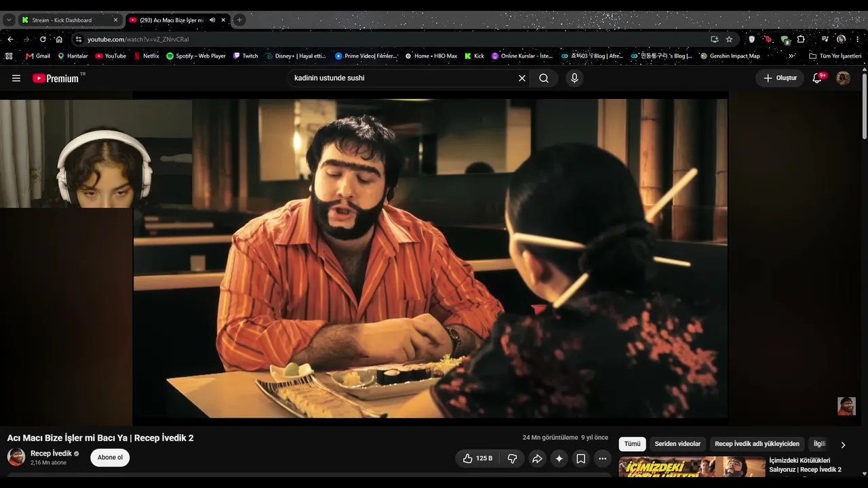Open the sparkle Ask feature button
868x488 pixels.
click(x=559, y=458)
